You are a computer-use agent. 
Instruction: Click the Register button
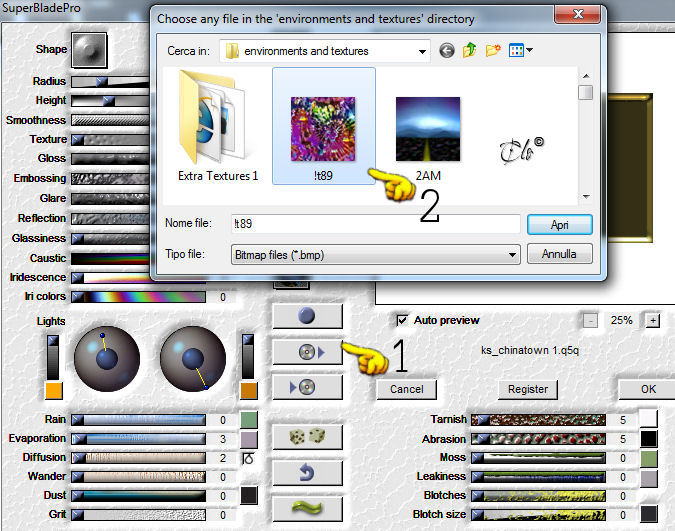click(x=528, y=389)
